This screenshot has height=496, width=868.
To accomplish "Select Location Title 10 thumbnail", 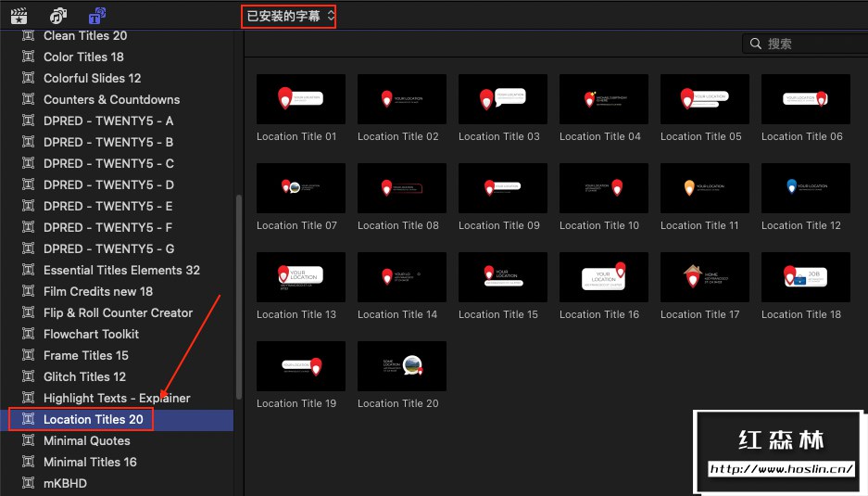I will pos(604,188).
